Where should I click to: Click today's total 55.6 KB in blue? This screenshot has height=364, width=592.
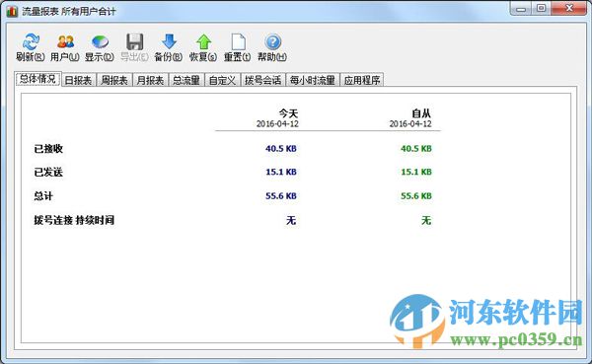(x=281, y=196)
